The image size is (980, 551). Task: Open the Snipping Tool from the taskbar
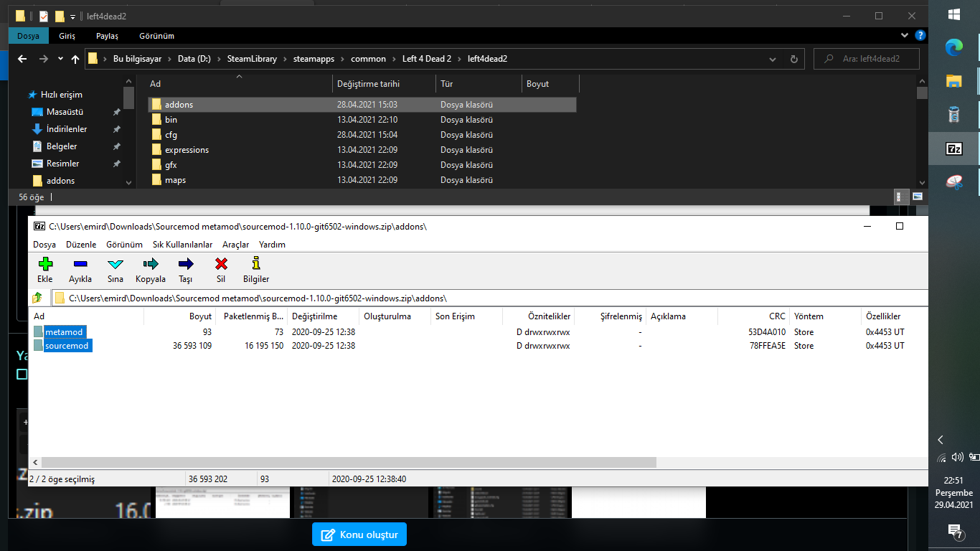[954, 182]
